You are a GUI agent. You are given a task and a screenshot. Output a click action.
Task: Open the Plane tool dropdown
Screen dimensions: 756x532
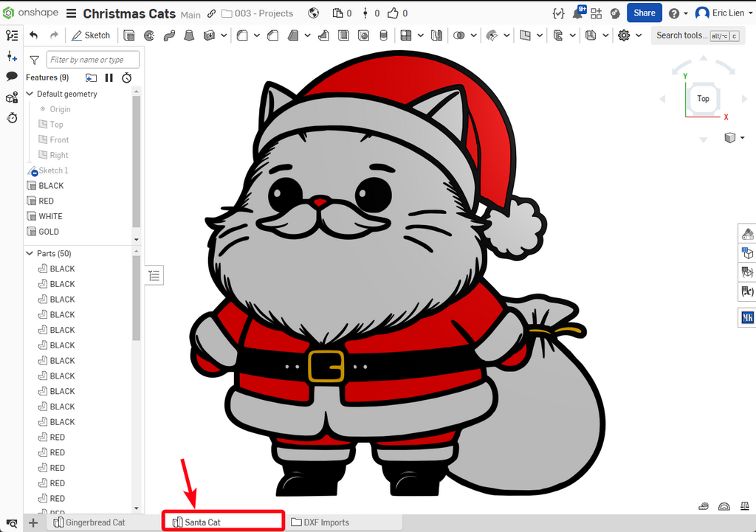coord(540,35)
